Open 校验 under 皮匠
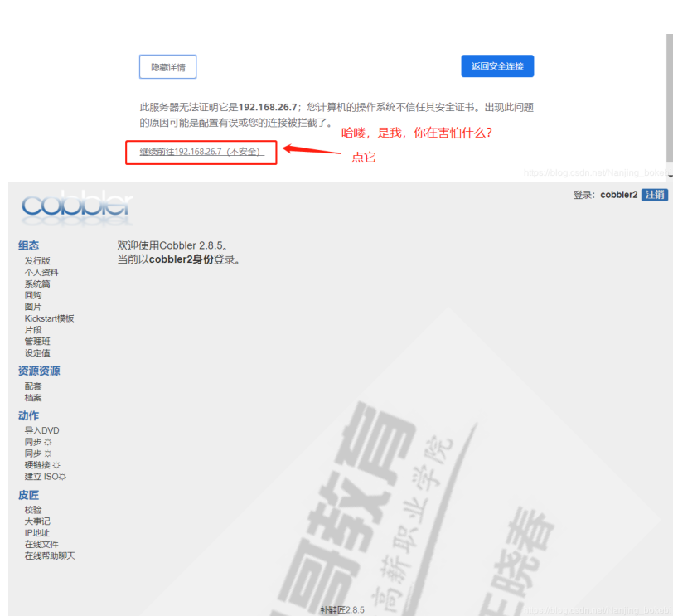Viewport: 673px width, 616px height. click(33, 510)
